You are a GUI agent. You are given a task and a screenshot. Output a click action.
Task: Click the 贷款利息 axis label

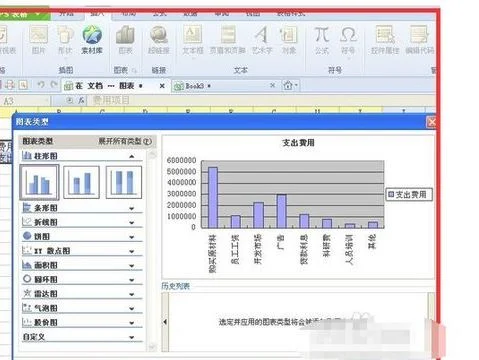coord(304,250)
